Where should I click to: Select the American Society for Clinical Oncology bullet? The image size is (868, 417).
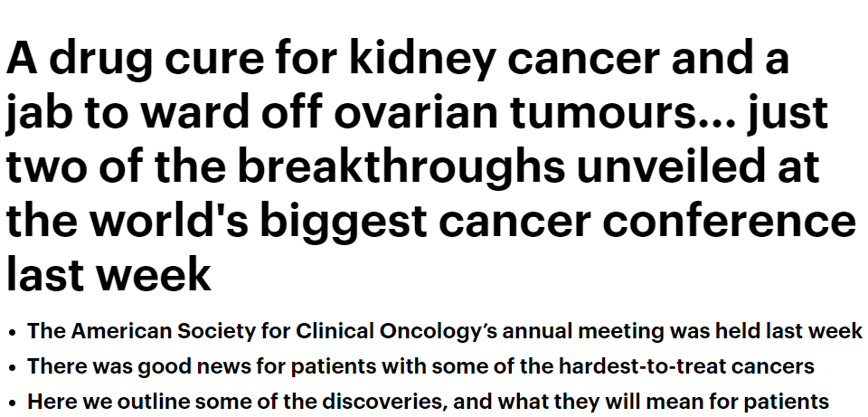[x=445, y=331]
